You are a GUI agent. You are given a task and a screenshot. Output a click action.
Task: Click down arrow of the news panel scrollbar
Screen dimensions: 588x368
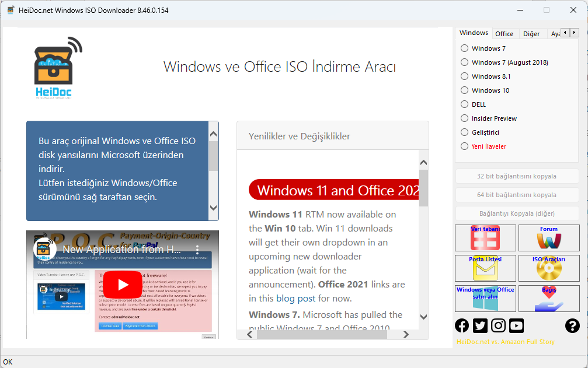(424, 317)
